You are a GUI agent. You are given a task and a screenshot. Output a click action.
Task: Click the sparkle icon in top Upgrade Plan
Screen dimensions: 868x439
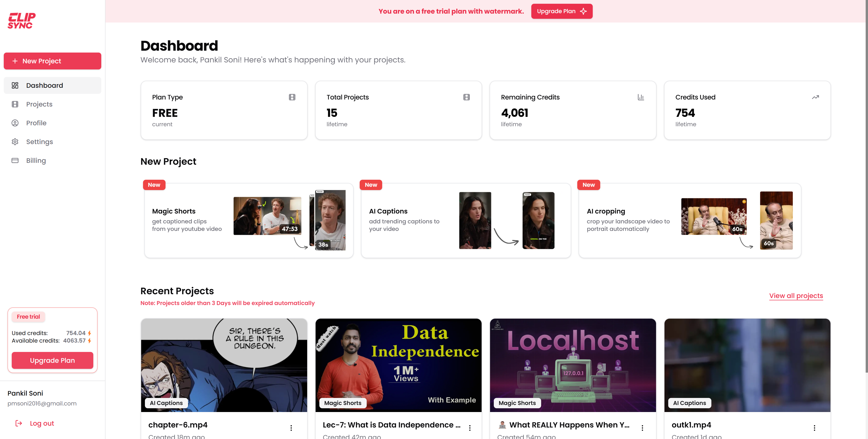[x=583, y=11]
